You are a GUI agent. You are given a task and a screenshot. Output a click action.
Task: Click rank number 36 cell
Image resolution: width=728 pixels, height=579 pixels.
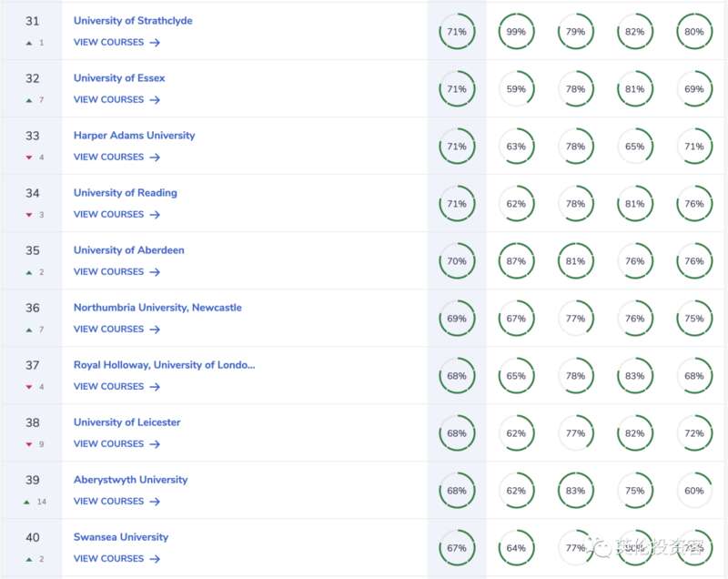point(33,308)
